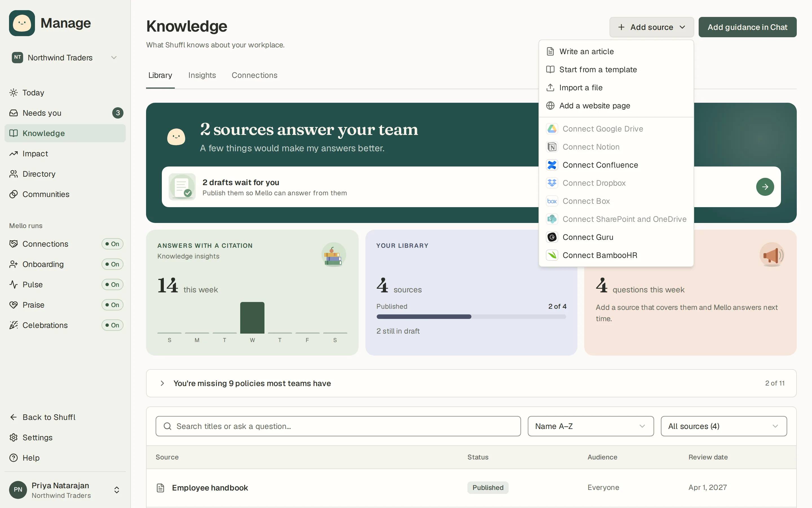The width and height of the screenshot is (812, 508).
Task: Click the SharePoint logo in the menu
Action: (x=552, y=219)
